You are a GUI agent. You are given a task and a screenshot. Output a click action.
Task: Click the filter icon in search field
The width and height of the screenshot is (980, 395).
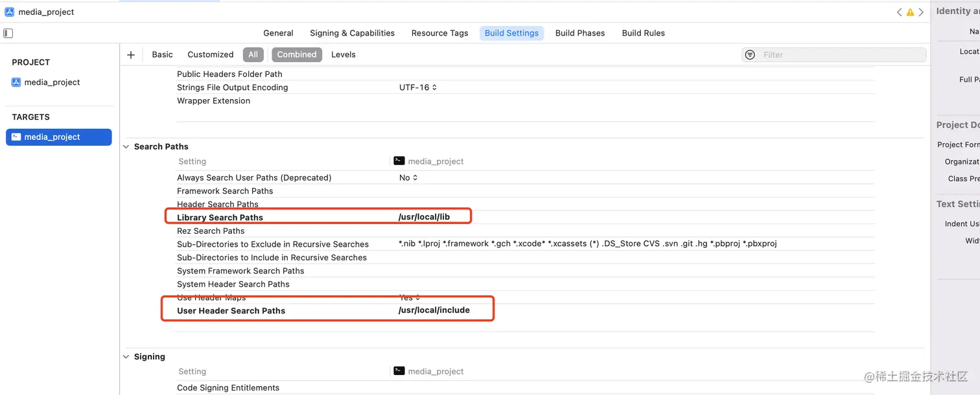click(x=750, y=55)
